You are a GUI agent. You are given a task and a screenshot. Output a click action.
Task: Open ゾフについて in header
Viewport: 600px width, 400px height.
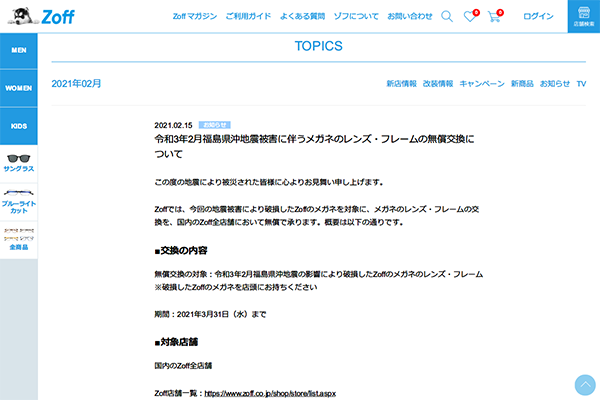[356, 16]
